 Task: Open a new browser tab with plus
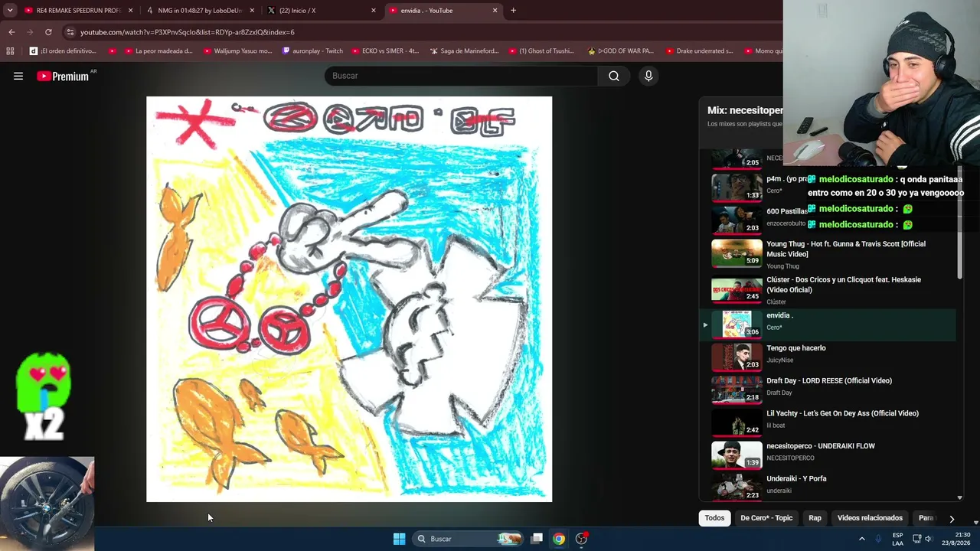point(513,11)
